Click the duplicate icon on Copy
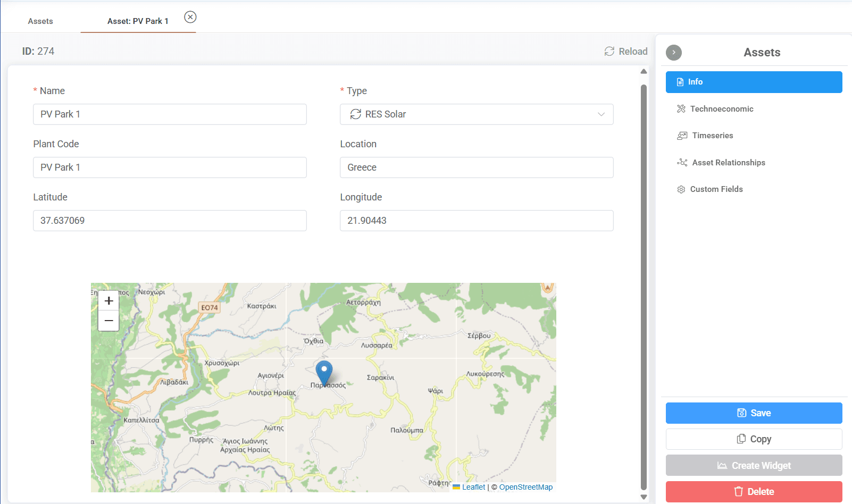This screenshot has width=852, height=504. pyautogui.click(x=741, y=439)
